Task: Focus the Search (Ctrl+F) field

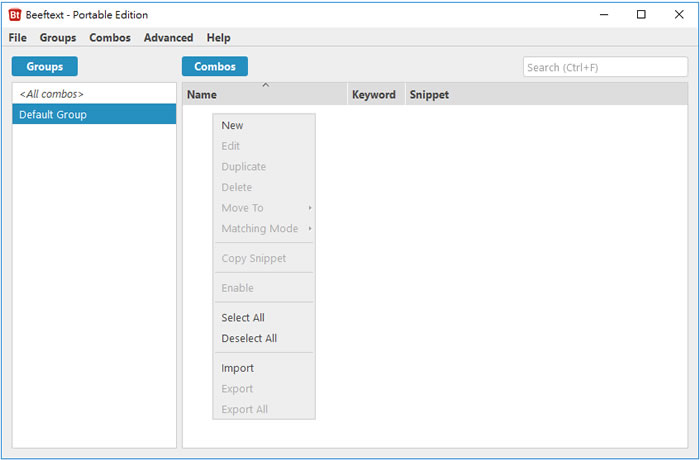Action: coord(604,67)
